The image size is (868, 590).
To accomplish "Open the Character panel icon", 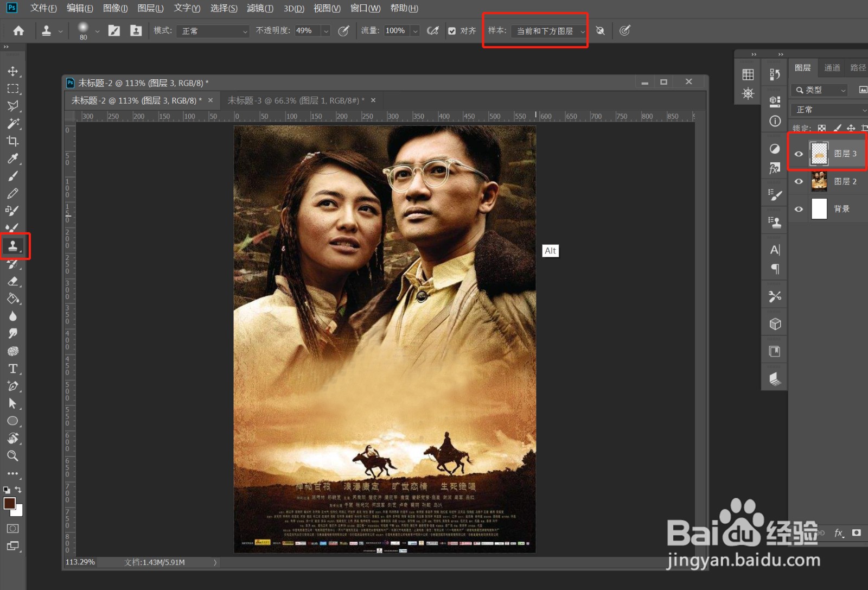I will 775,250.
